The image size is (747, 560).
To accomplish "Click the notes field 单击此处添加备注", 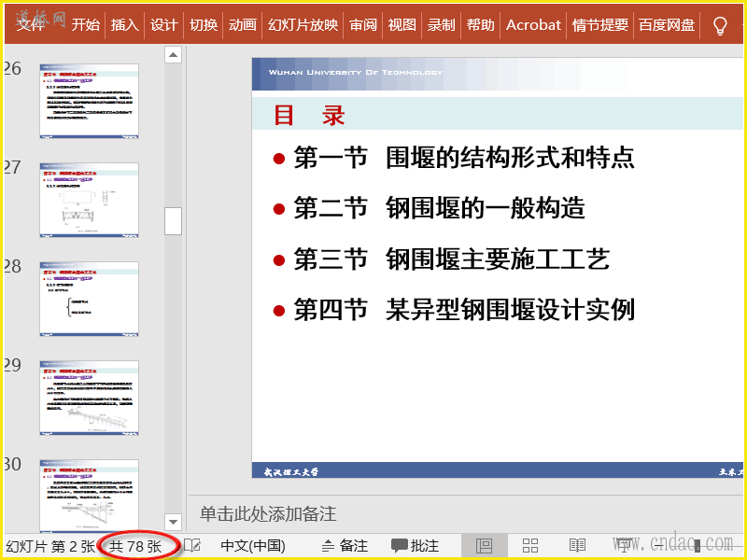I will pyautogui.click(x=268, y=514).
